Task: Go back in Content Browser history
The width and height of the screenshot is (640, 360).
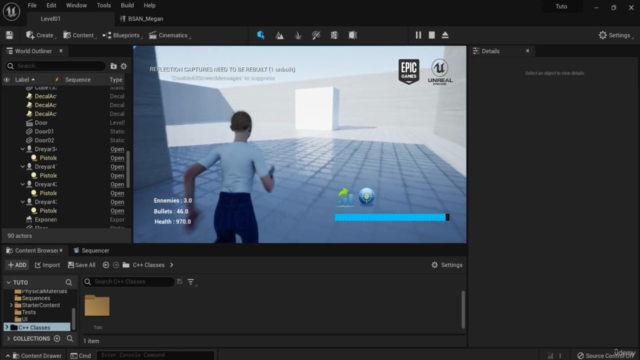Action: tap(106, 265)
